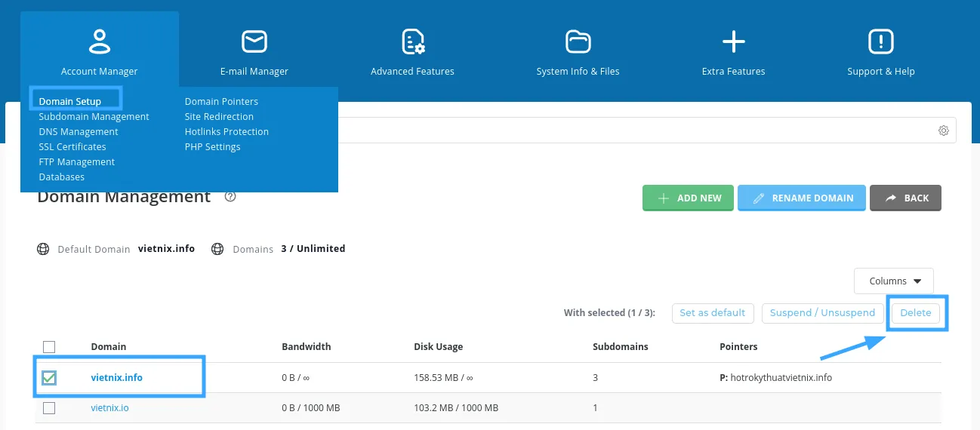Click Suspend / Unsuspend button

coord(822,313)
